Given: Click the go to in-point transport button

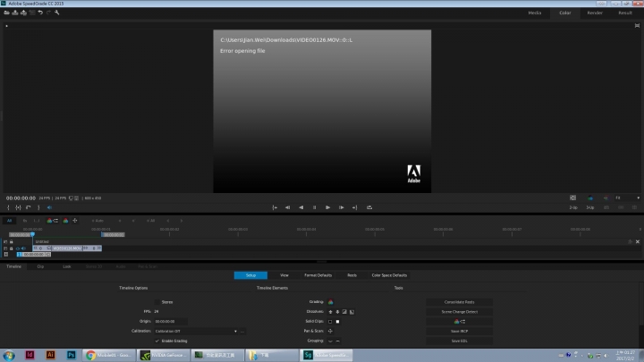Looking at the screenshot, I should click(x=275, y=207).
